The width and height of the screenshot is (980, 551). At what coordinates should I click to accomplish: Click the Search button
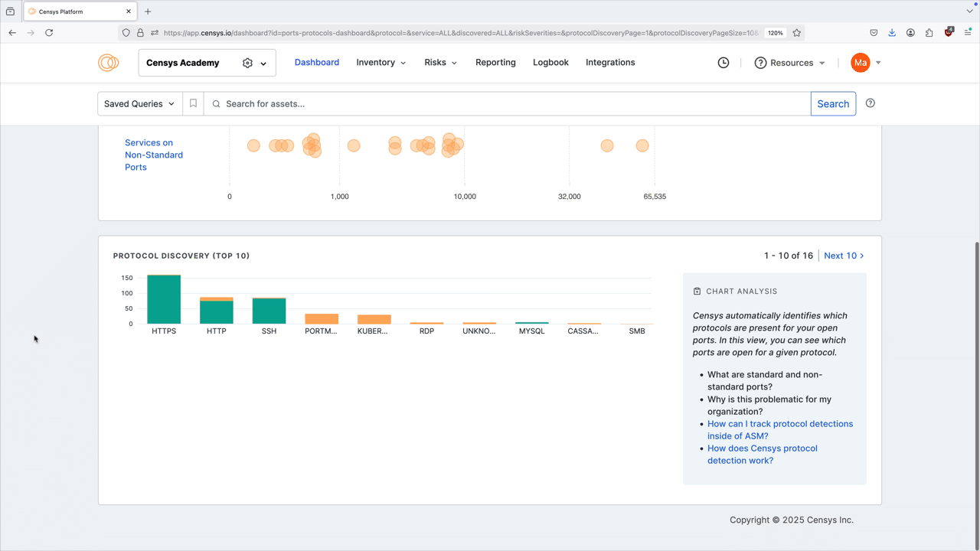click(833, 103)
